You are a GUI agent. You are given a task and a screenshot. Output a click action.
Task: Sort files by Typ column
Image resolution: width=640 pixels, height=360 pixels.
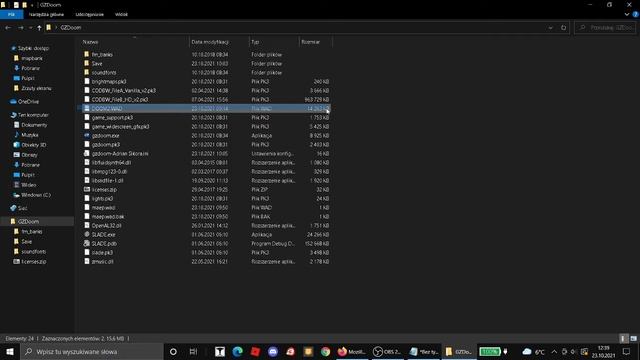pyautogui.click(x=255, y=42)
